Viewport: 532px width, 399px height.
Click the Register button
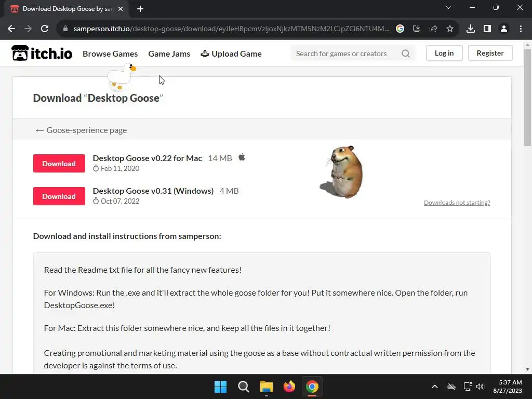click(490, 53)
